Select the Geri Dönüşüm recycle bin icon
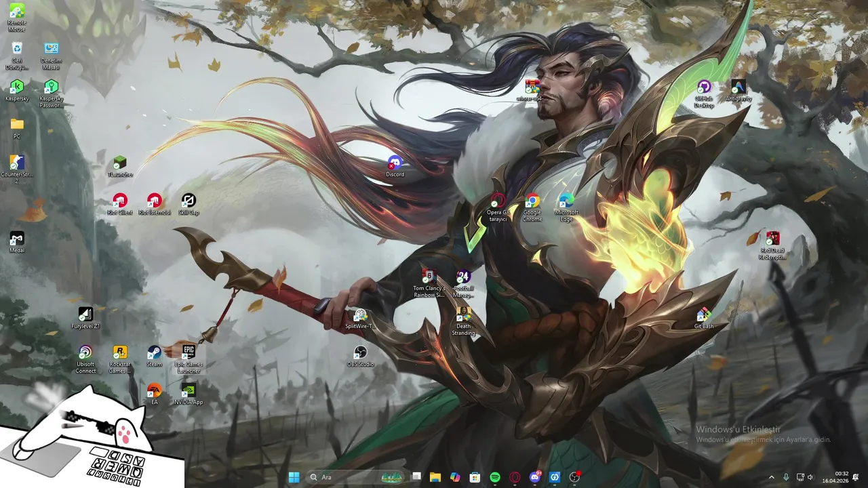868x488 pixels. point(17,56)
